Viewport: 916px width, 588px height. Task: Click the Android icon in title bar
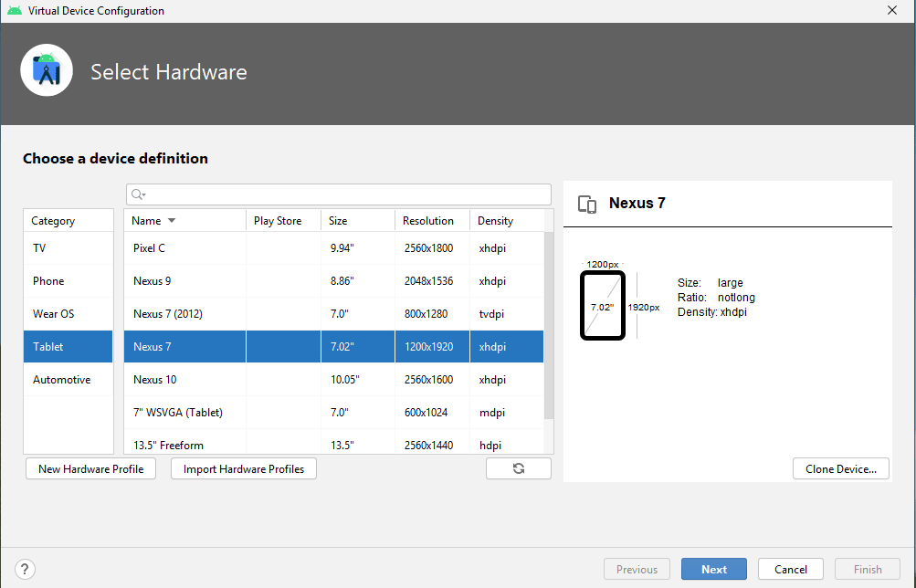tap(15, 11)
